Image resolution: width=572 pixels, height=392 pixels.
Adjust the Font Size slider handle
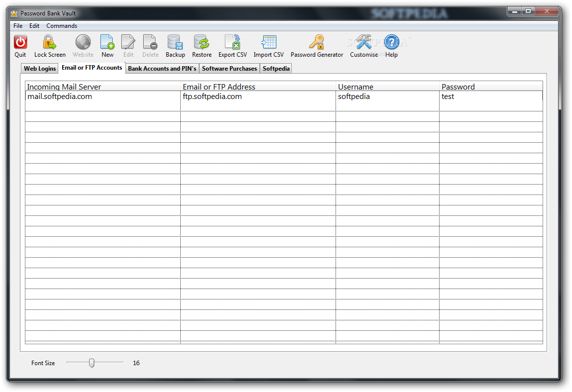click(92, 363)
